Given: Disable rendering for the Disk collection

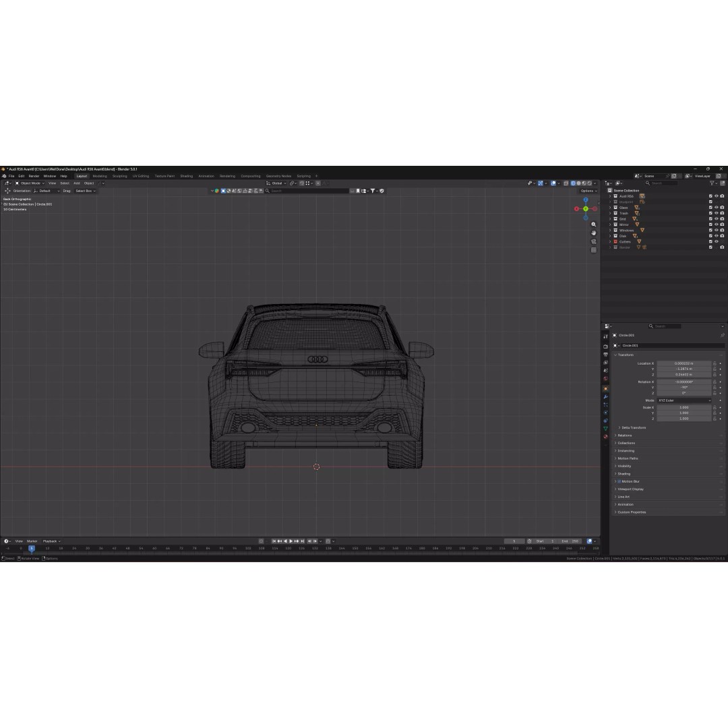Looking at the screenshot, I should 722,236.
